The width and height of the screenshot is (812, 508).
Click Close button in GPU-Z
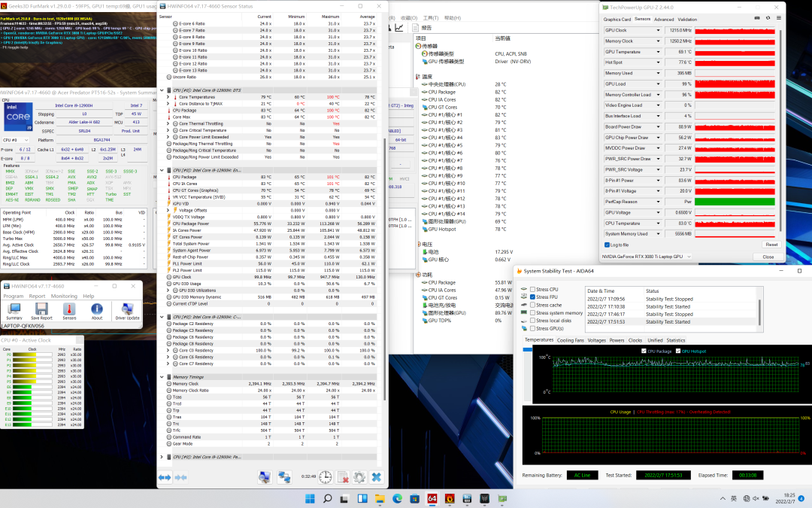coord(768,257)
